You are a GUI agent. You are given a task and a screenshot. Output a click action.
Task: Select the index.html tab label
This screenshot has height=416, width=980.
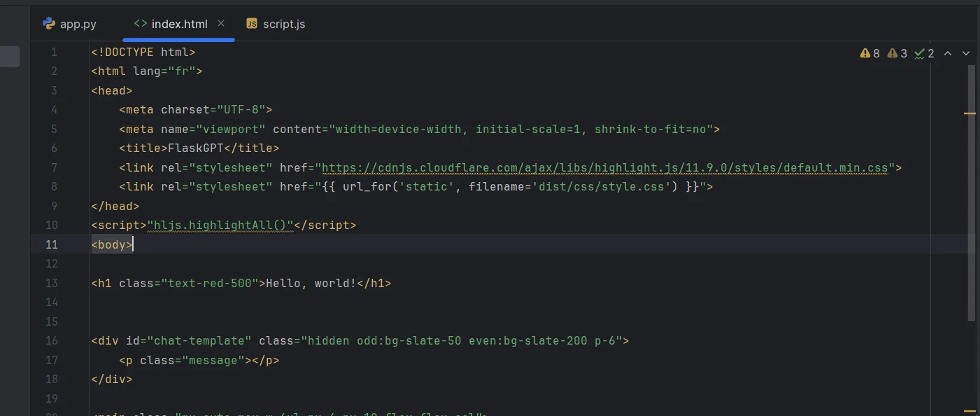pyautogui.click(x=179, y=24)
